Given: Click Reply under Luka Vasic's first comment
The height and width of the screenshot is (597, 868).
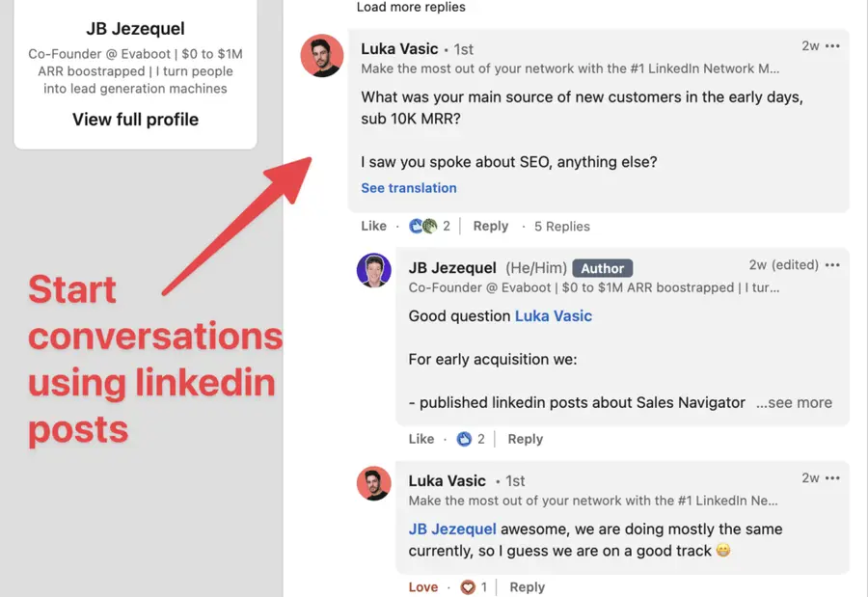Looking at the screenshot, I should 490,226.
